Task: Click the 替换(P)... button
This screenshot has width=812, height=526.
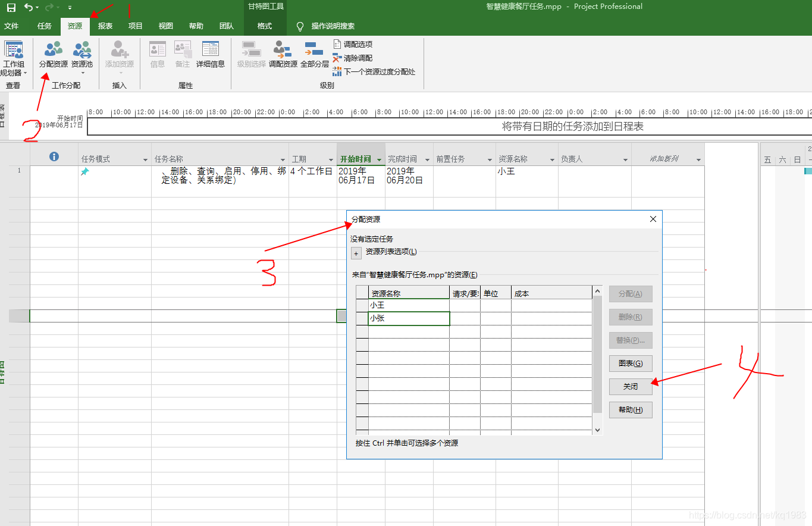Action: pyautogui.click(x=631, y=340)
